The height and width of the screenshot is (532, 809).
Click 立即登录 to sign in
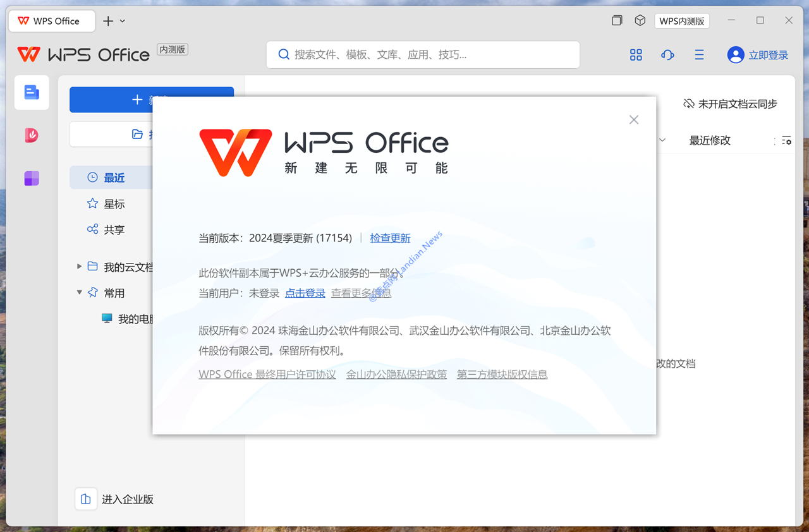tap(769, 55)
